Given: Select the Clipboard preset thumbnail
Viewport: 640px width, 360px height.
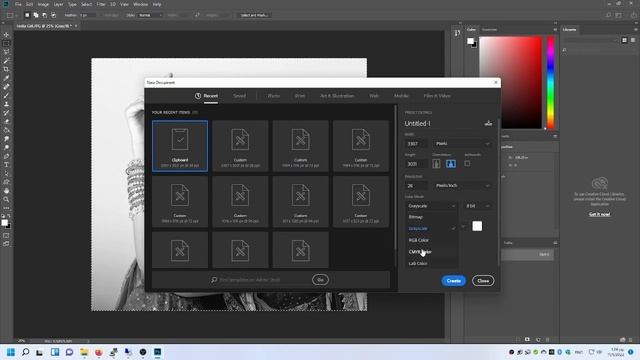Looking at the screenshot, I should click(x=180, y=146).
